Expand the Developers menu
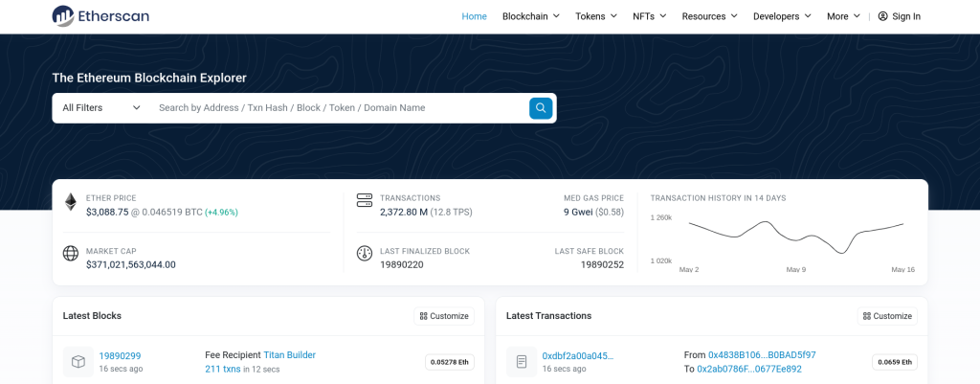 pyautogui.click(x=782, y=16)
